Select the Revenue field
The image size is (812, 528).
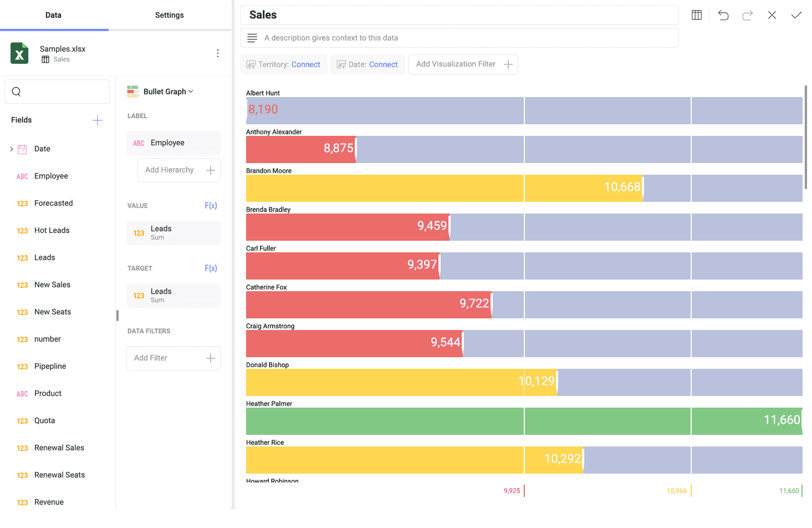[x=49, y=502]
